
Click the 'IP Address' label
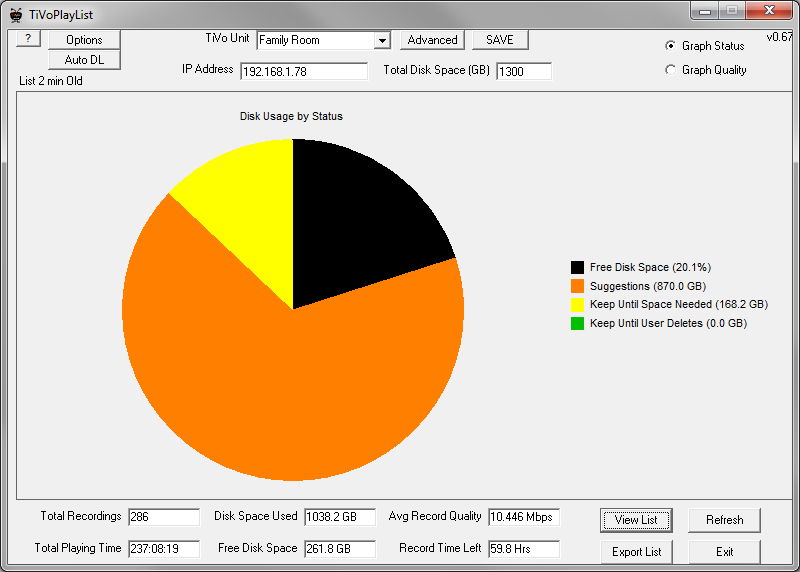pyautogui.click(x=208, y=69)
